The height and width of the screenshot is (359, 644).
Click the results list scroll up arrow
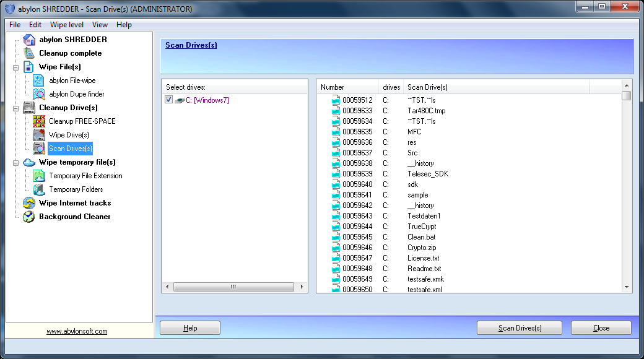click(626, 85)
